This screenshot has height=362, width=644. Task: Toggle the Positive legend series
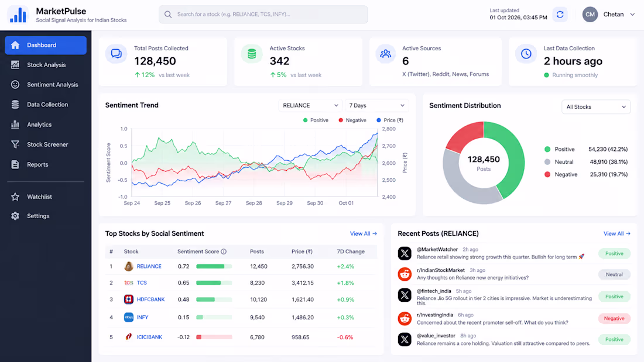[316, 120]
